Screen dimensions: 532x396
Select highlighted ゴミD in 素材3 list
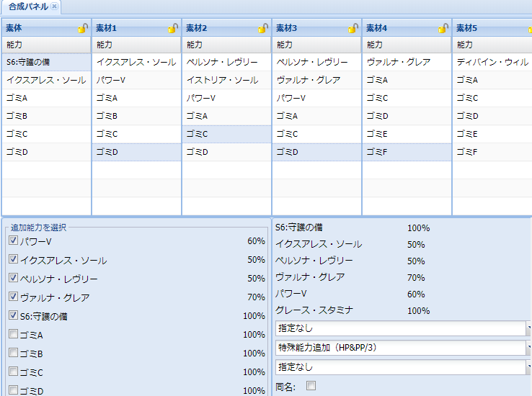pyautogui.click(x=316, y=152)
